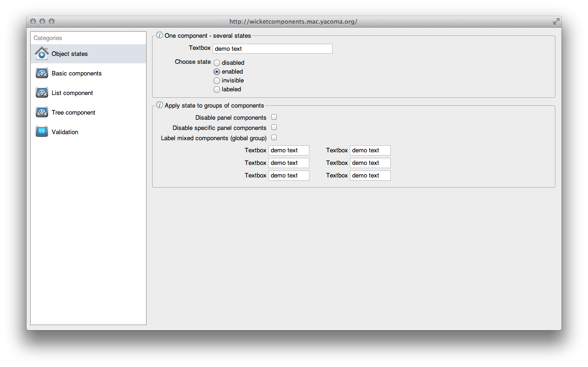Click the Basic components gear icon

pyautogui.click(x=41, y=73)
